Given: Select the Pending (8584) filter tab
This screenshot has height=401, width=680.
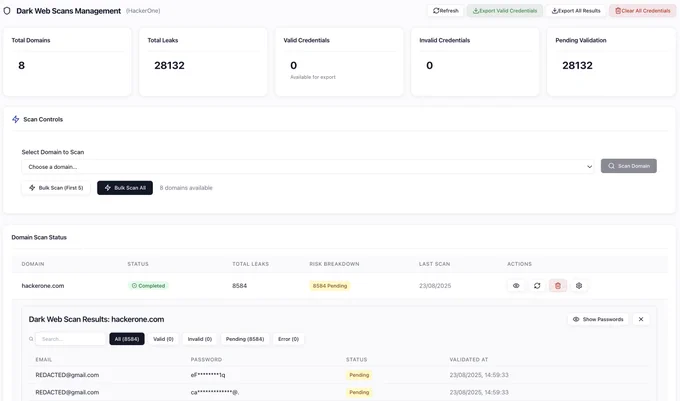Looking at the screenshot, I should click(245, 339).
